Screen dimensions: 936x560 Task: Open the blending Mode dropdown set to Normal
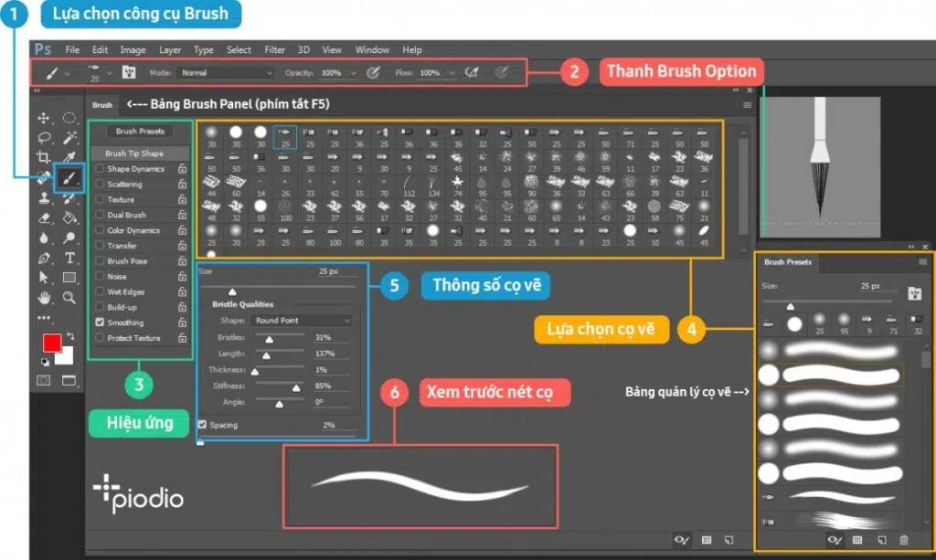226,72
